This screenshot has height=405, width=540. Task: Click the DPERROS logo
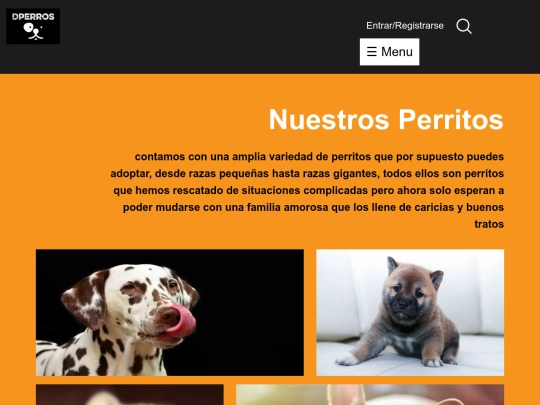coord(33,26)
